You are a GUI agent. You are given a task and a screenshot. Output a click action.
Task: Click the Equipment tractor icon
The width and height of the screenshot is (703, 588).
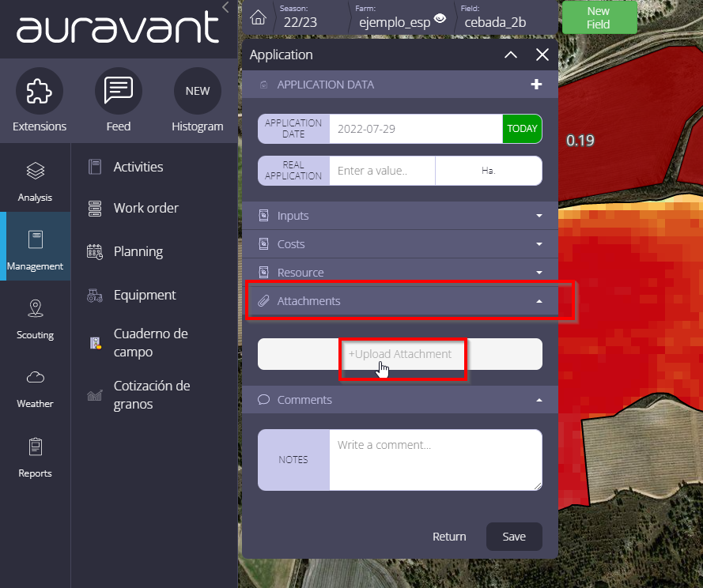coord(95,296)
